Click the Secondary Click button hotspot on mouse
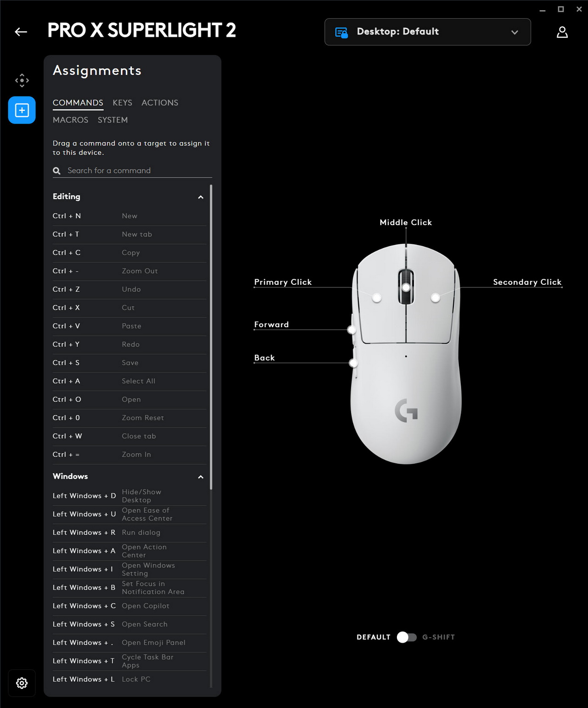This screenshot has width=588, height=708. pyautogui.click(x=435, y=298)
